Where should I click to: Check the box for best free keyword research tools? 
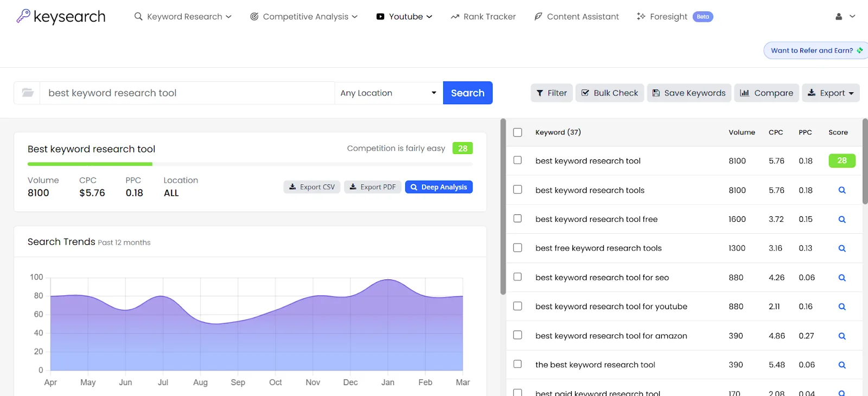(518, 247)
